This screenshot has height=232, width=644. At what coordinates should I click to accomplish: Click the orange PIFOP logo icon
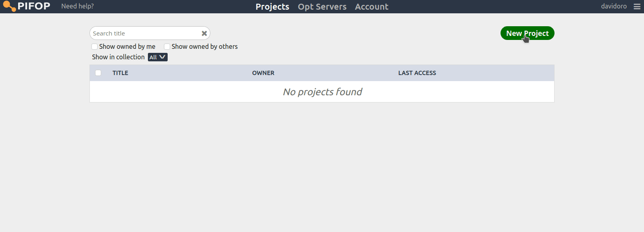(x=9, y=6)
